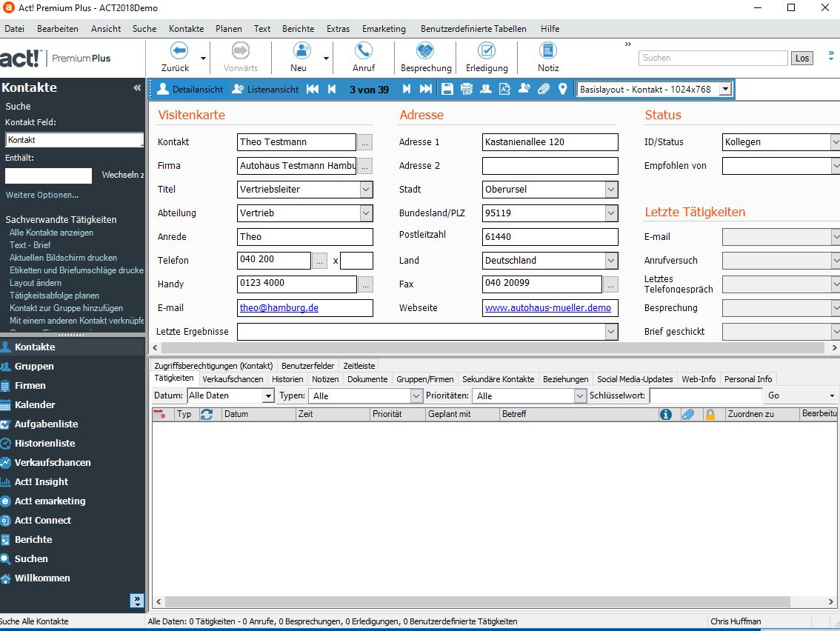Open the Emarketing menu
Screen dimensions: 840x631
pyautogui.click(x=384, y=29)
